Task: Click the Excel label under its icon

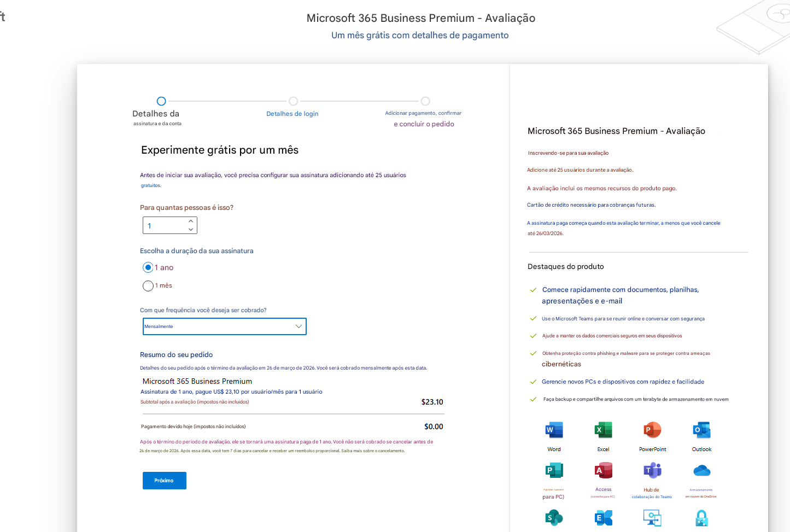Action: point(604,449)
